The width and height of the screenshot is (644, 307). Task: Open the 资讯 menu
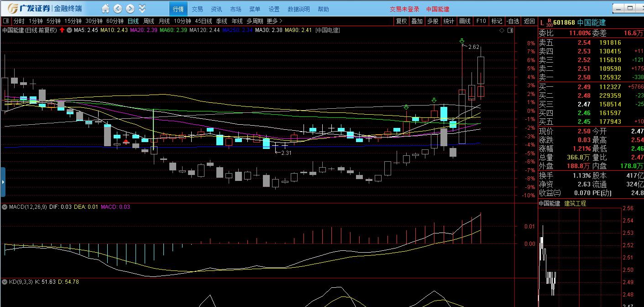pyautogui.click(x=217, y=9)
